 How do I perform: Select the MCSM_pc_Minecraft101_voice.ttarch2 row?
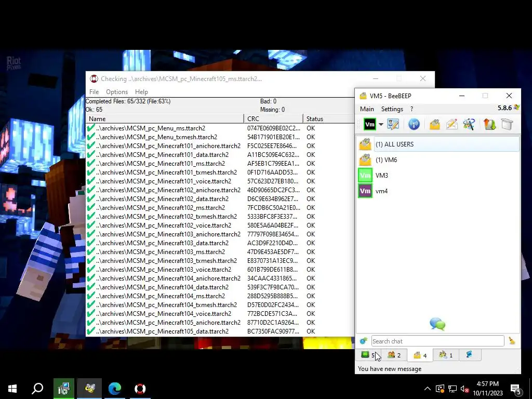pos(220,181)
